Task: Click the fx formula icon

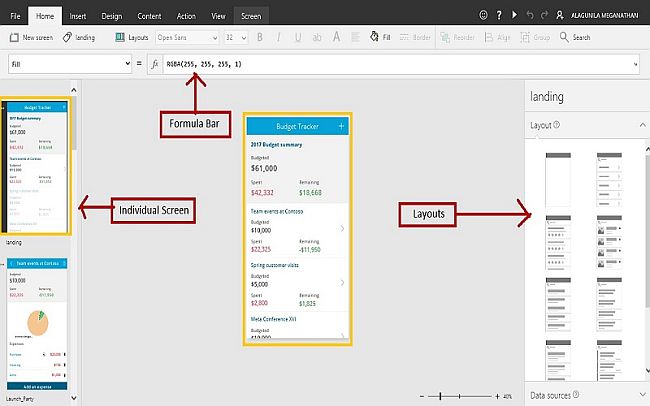Action: point(155,64)
